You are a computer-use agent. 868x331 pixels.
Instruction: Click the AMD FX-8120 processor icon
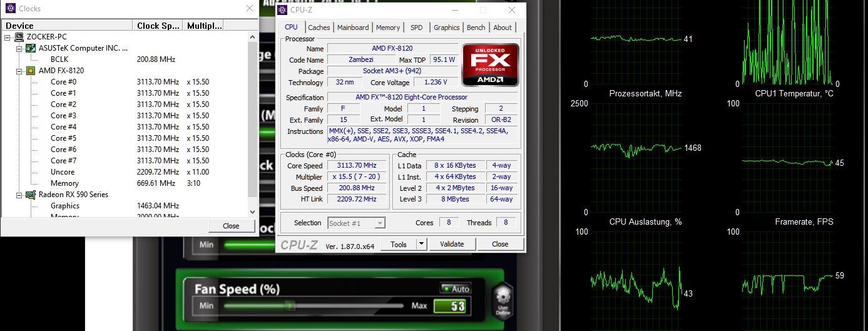[x=31, y=71]
